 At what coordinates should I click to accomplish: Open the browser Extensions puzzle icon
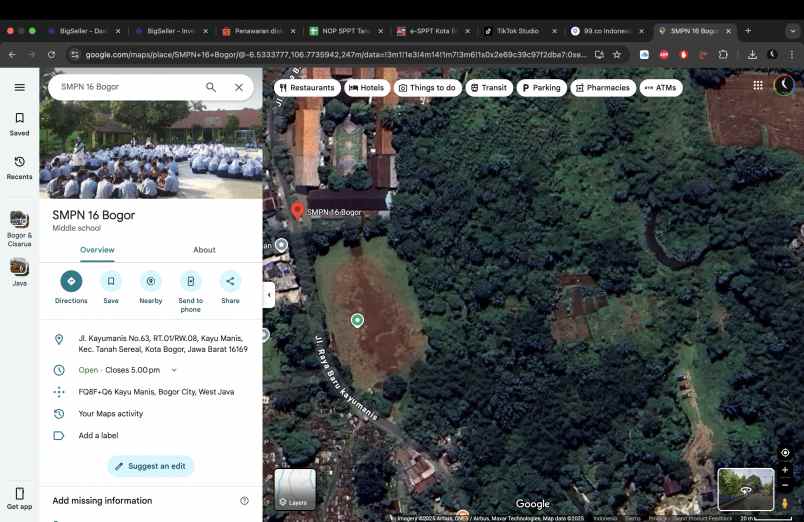[x=723, y=54]
